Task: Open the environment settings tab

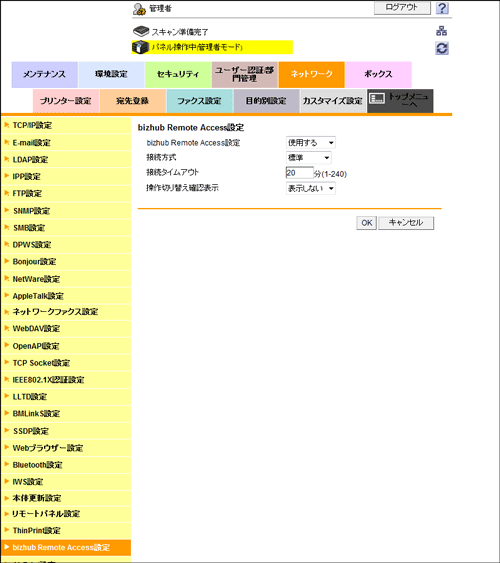Action: (x=111, y=75)
